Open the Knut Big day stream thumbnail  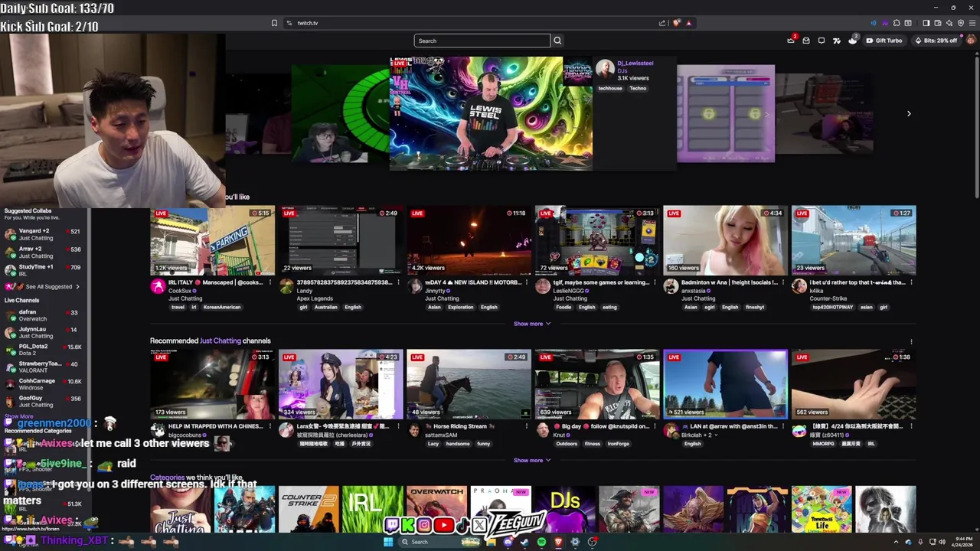tap(597, 384)
